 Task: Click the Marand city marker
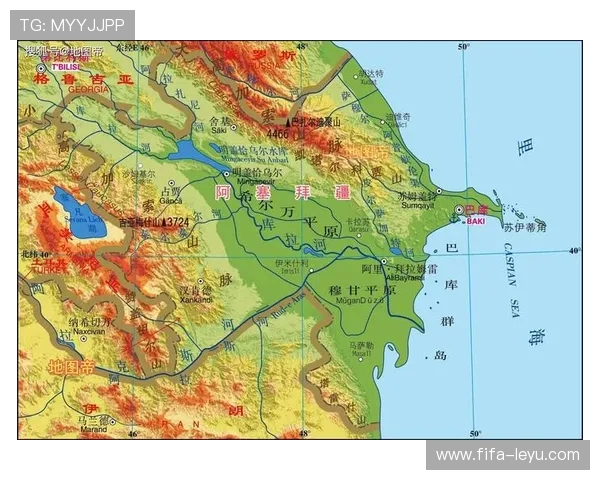tap(113, 420)
